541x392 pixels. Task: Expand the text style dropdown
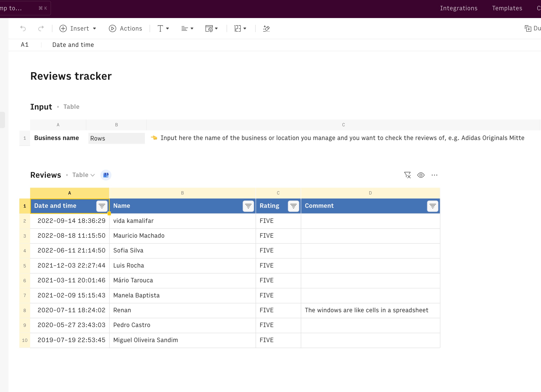pos(163,29)
